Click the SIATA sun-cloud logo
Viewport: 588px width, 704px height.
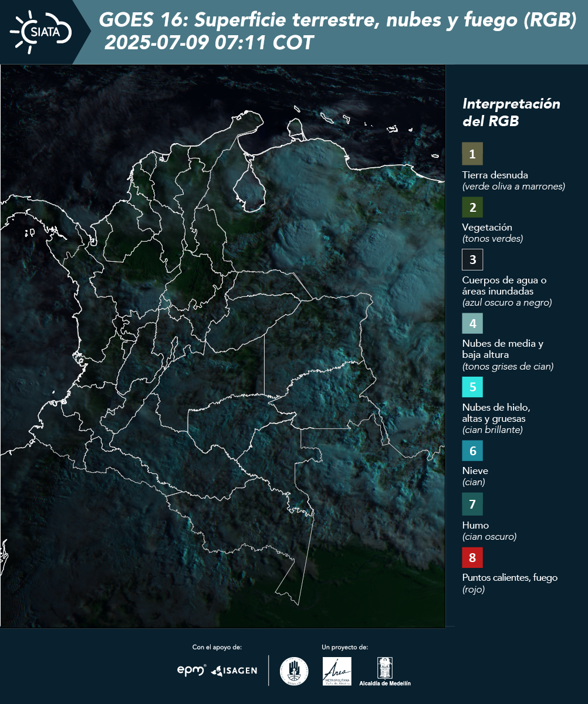pos(40,32)
